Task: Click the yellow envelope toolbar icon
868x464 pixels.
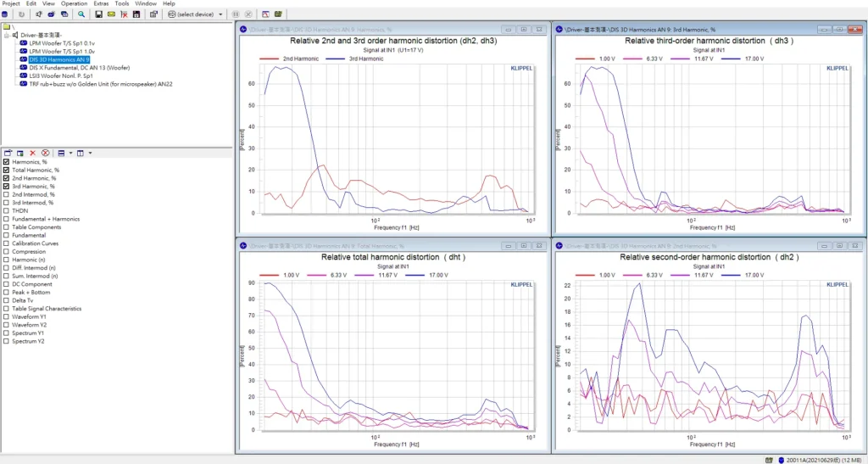Action: [111, 14]
